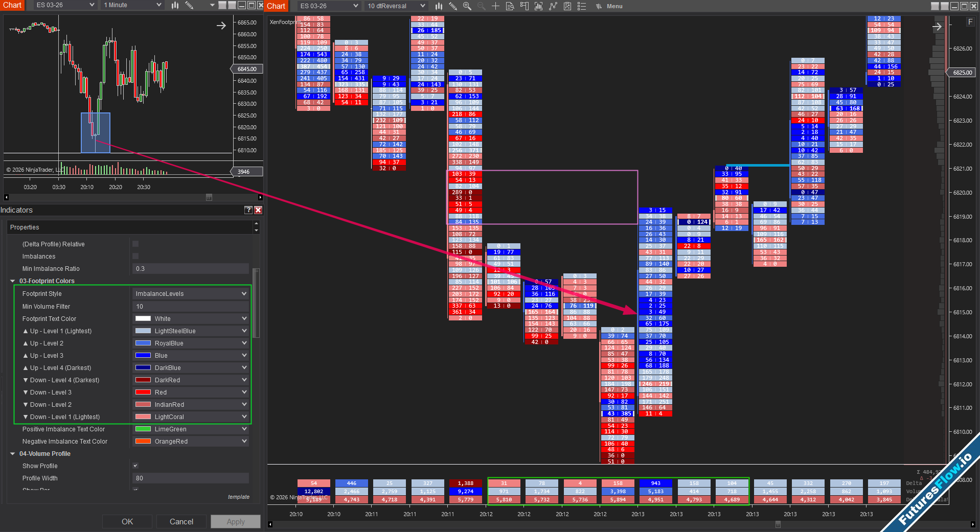Viewport: 980px width, 532px height.
Task: Click the OK button
Action: coord(127,522)
